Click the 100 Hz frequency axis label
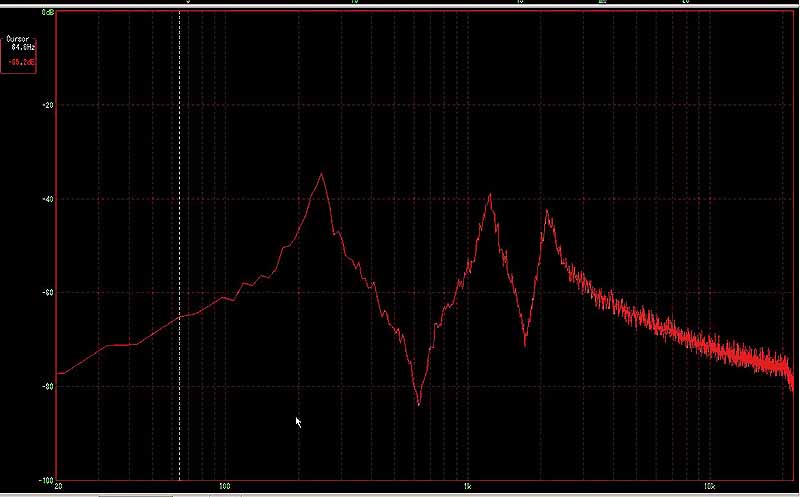 pos(225,488)
